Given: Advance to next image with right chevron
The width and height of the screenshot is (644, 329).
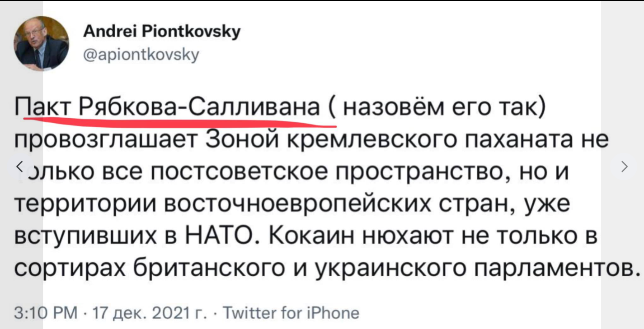Looking at the screenshot, I should pos(625,166).
